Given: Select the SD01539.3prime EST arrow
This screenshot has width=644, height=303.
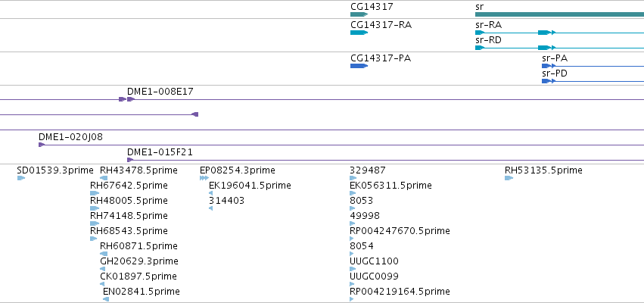Looking at the screenshot, I should coord(21,178).
